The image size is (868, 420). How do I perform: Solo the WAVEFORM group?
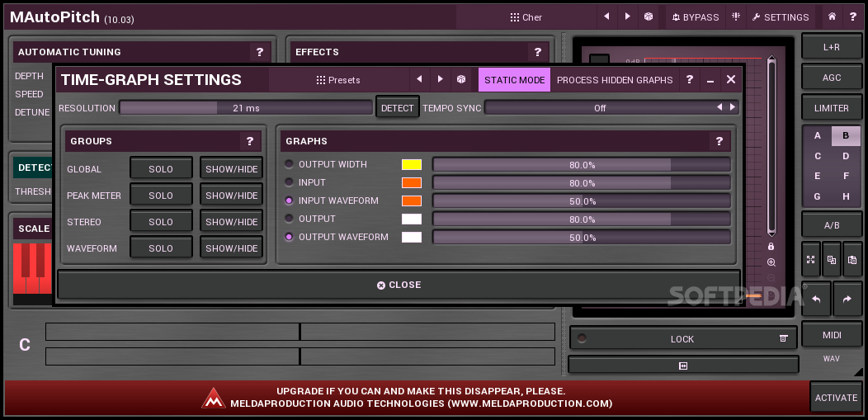click(x=161, y=248)
